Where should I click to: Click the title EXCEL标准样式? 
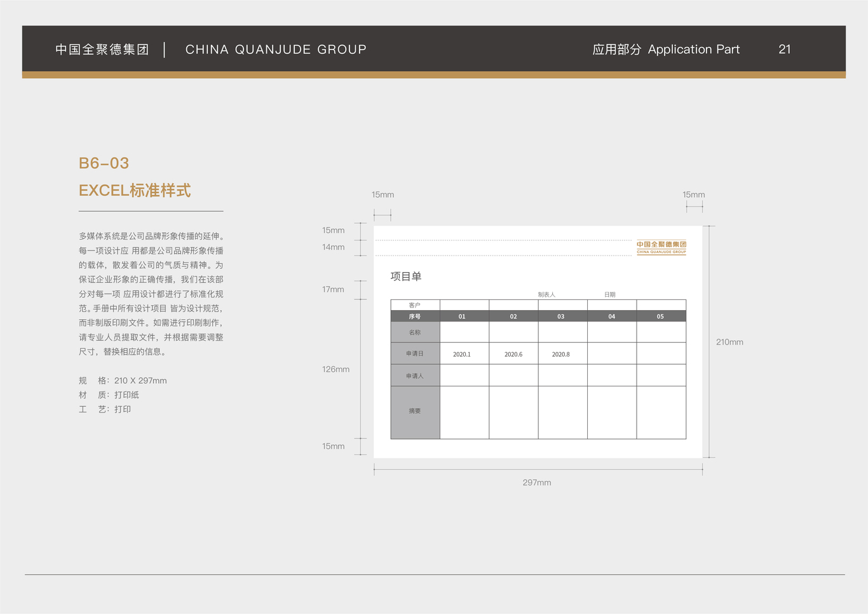(x=135, y=191)
